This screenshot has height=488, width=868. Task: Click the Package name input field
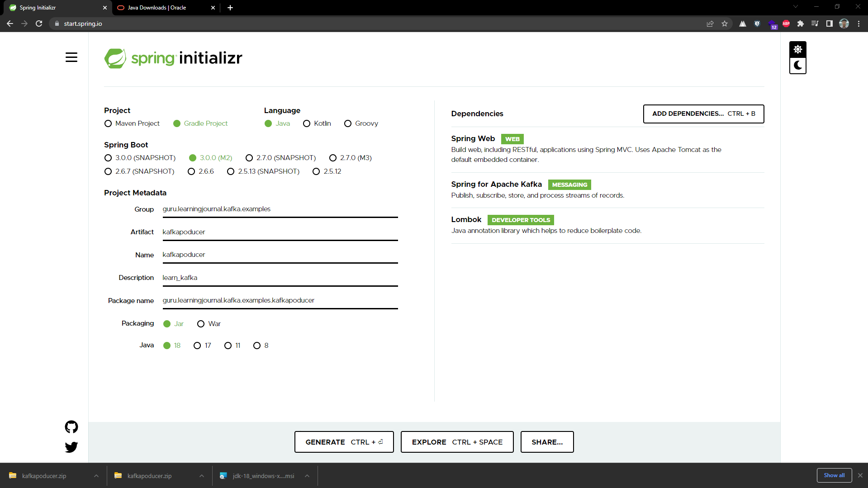pyautogui.click(x=280, y=301)
